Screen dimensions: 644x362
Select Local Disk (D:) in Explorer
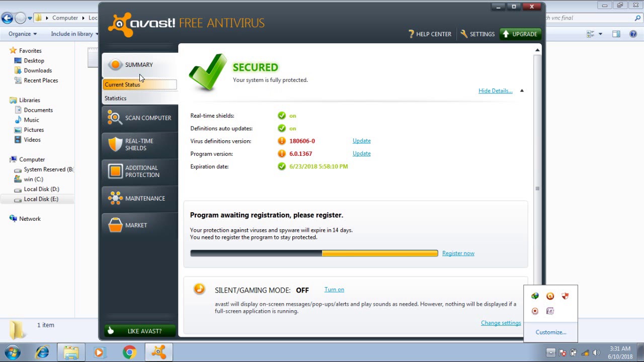(41, 189)
